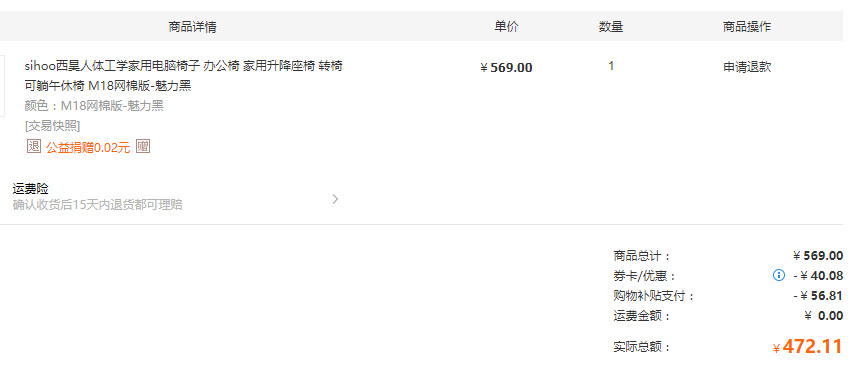Click the 商品详情 column header

tap(192, 27)
